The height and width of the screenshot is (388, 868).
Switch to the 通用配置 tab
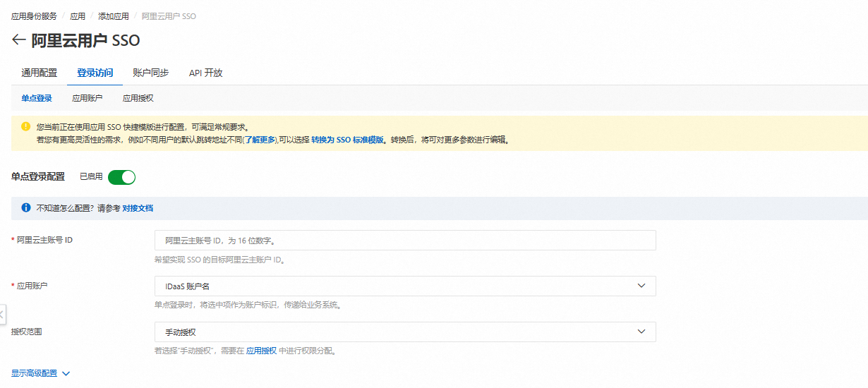pos(39,73)
